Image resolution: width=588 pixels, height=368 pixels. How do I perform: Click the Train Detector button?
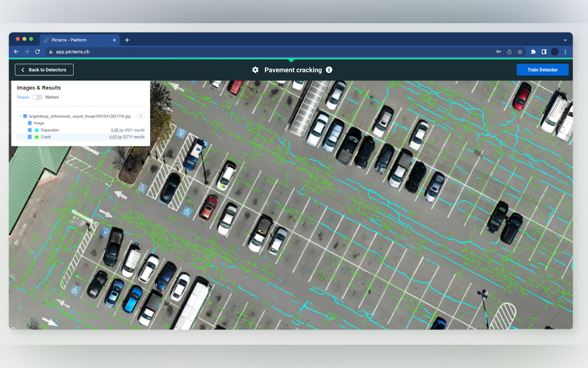point(542,70)
